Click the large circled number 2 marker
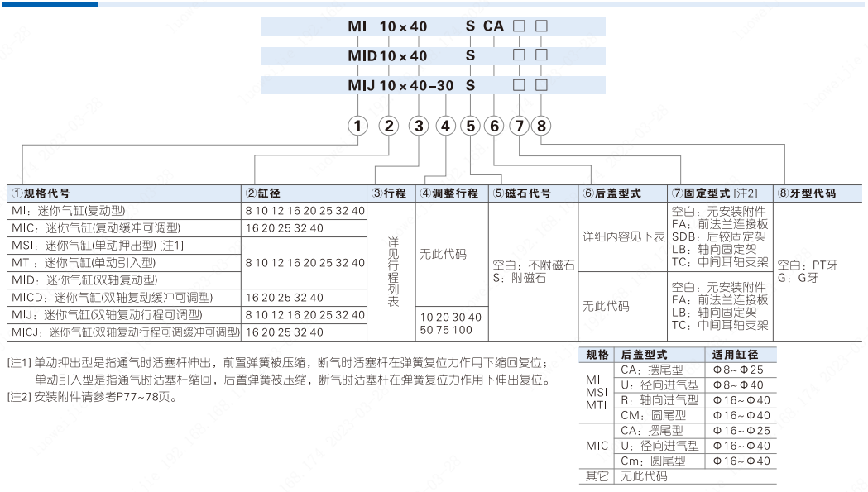The image size is (868, 492). coord(388,126)
